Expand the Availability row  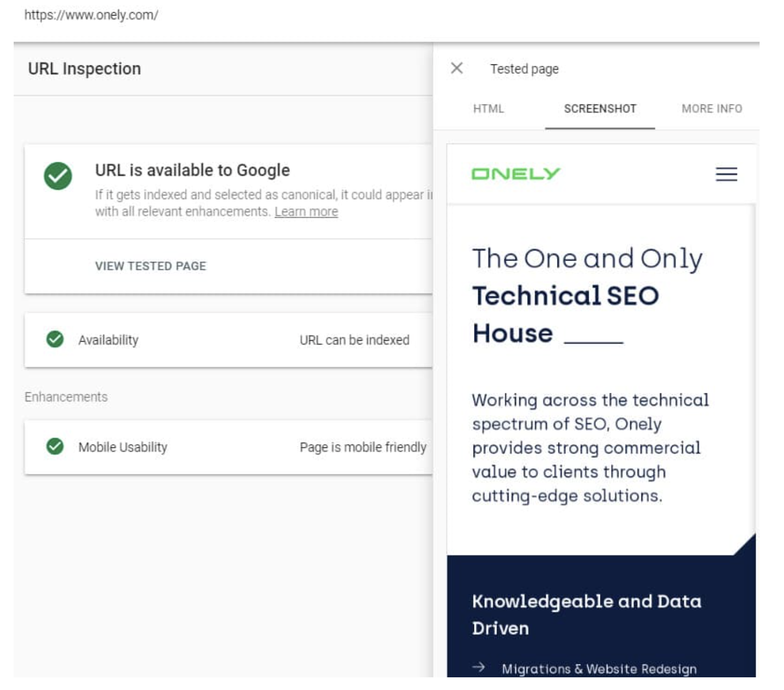pos(228,340)
